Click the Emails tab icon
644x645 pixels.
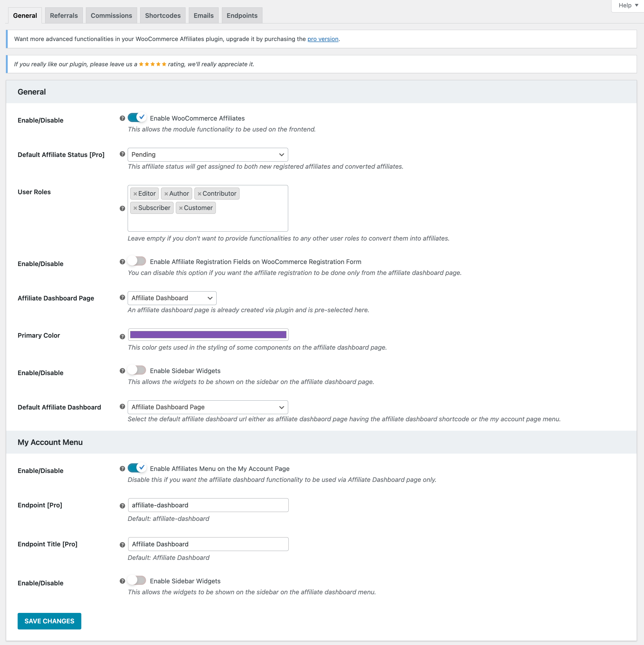coord(204,15)
